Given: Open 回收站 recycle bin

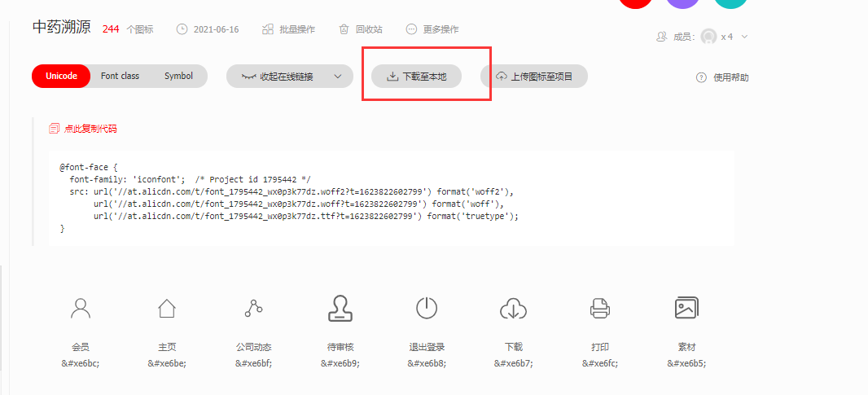Looking at the screenshot, I should click(x=369, y=29).
